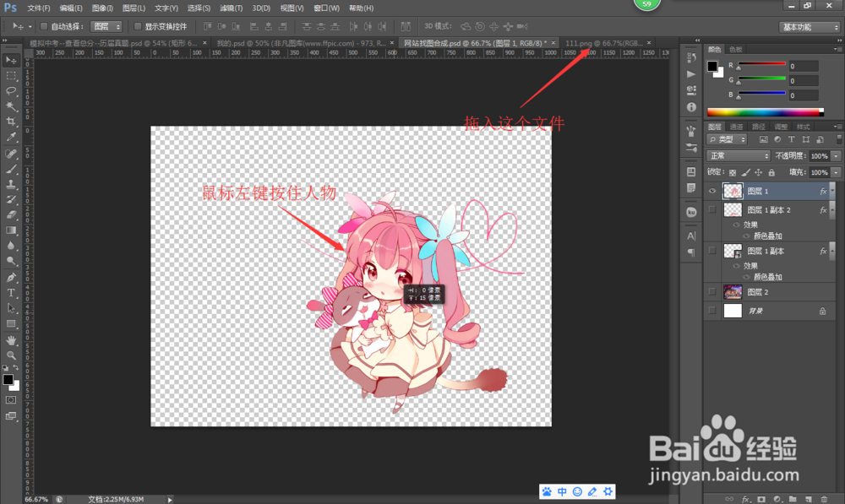The height and width of the screenshot is (504, 845).
Task: Select the Clone Stamp tool
Action: tap(11, 184)
